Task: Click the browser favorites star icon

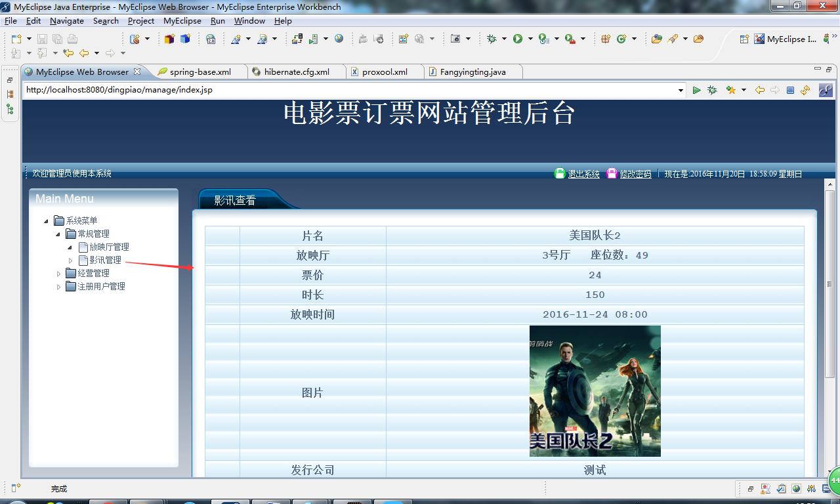Action: [x=730, y=90]
